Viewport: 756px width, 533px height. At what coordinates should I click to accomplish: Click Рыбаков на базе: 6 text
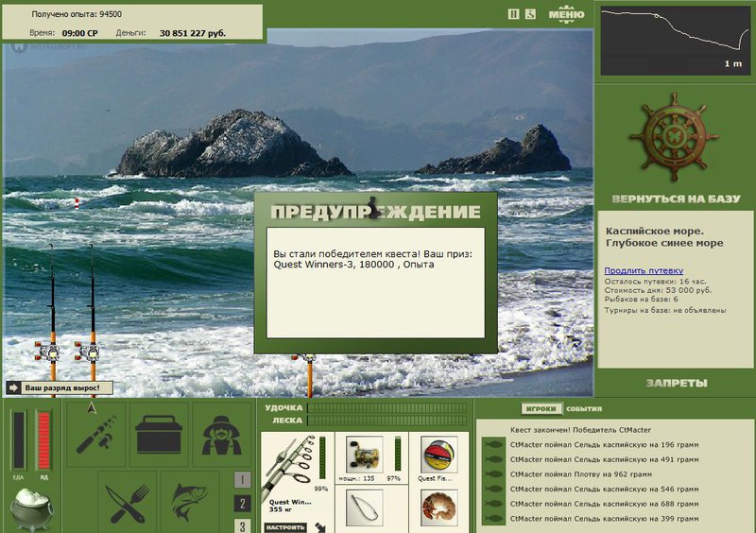click(x=642, y=299)
